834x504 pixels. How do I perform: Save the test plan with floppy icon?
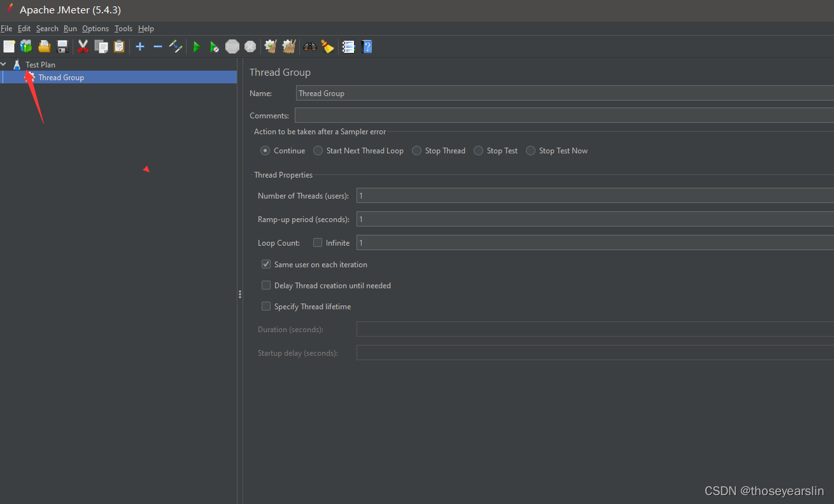pyautogui.click(x=62, y=46)
